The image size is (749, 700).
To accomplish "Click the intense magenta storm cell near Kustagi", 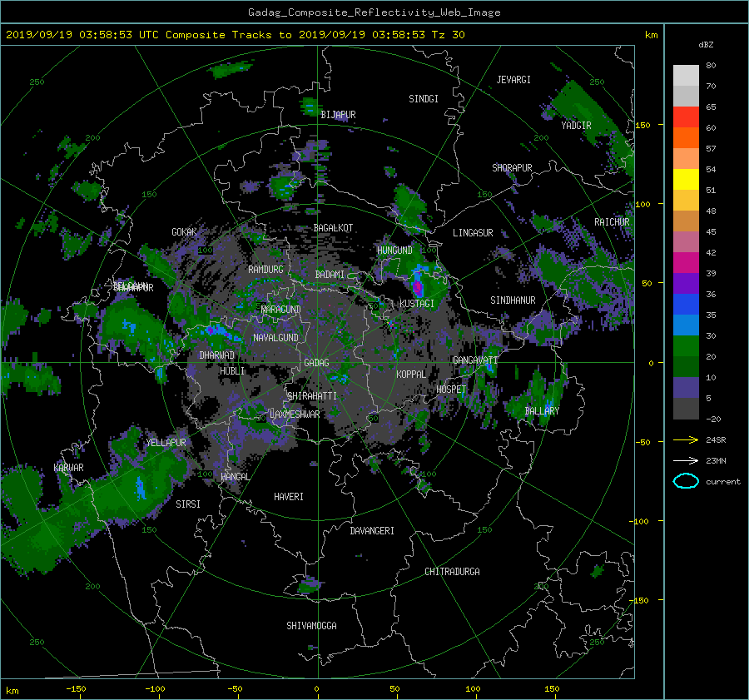I will coord(418,286).
